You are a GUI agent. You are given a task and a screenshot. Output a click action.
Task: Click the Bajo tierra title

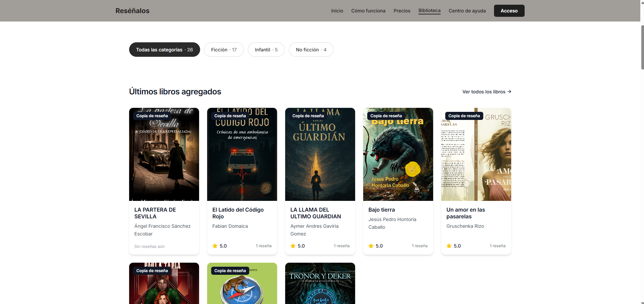(x=382, y=210)
